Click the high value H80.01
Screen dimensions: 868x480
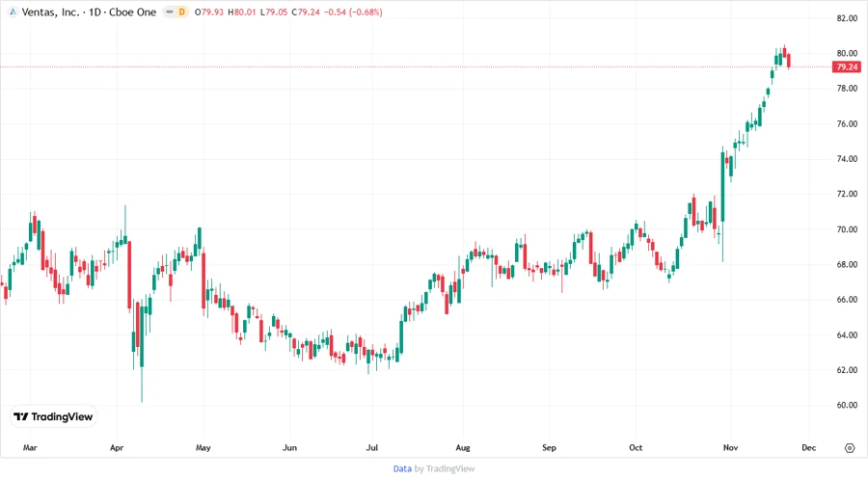242,12
